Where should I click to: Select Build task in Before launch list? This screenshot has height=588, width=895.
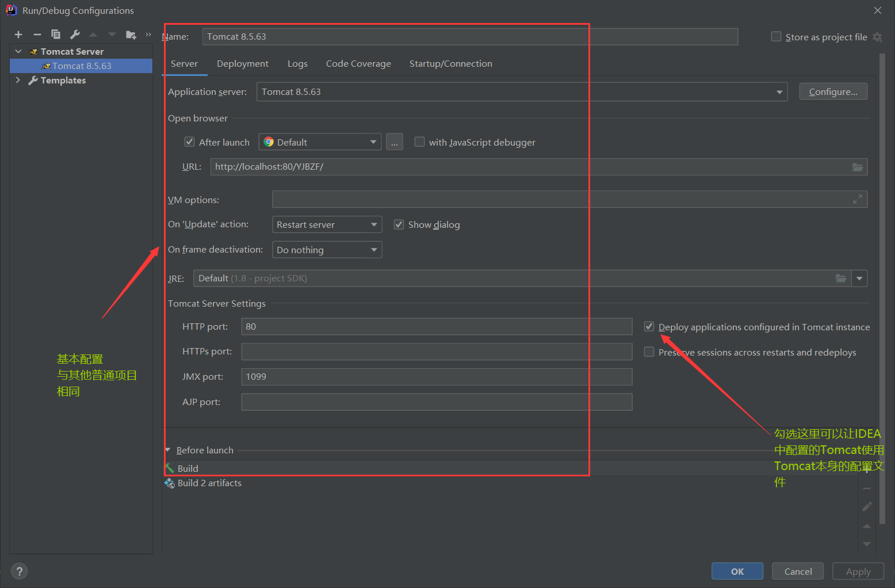pos(511,468)
